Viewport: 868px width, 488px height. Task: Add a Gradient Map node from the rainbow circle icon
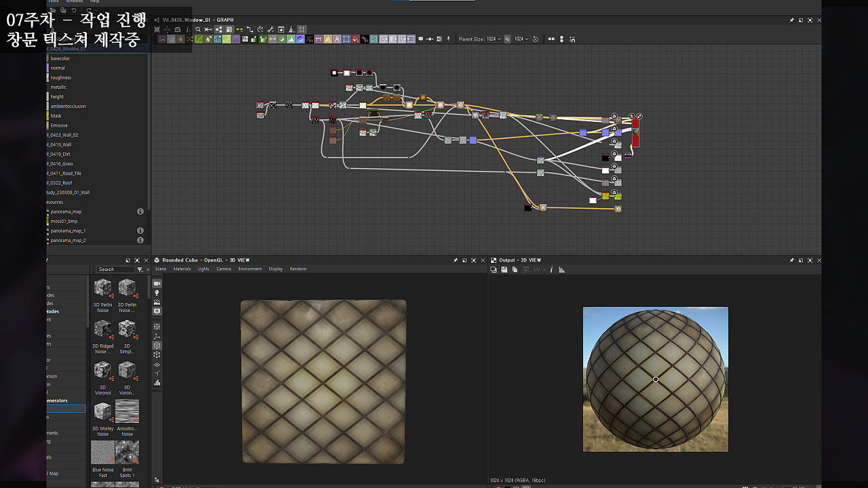coord(300,39)
